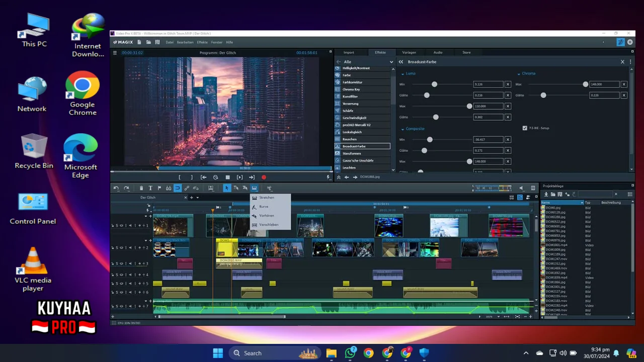644x362 pixels.
Task: Open dropdown arrow beside the Der Glitch tab plus
Action: [x=198, y=198]
